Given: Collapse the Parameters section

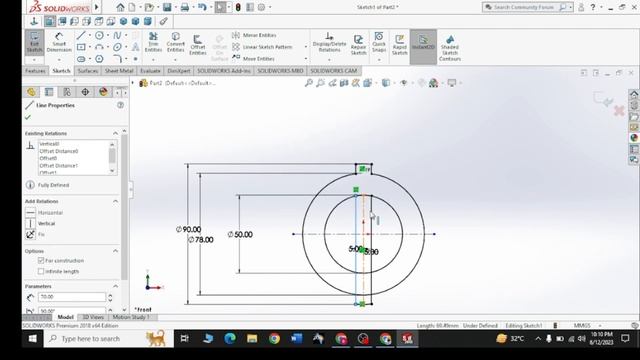Looking at the screenshot, I should [x=115, y=286].
